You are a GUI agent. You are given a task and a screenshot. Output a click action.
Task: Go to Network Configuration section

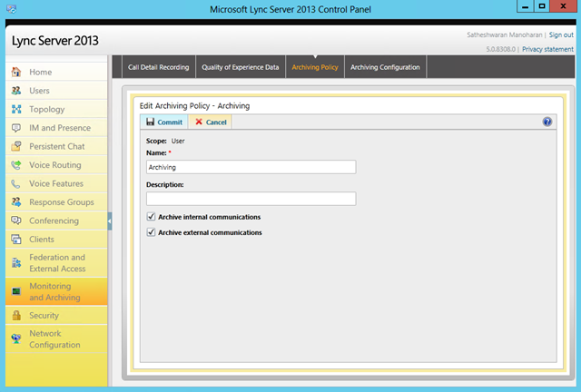coord(56,338)
